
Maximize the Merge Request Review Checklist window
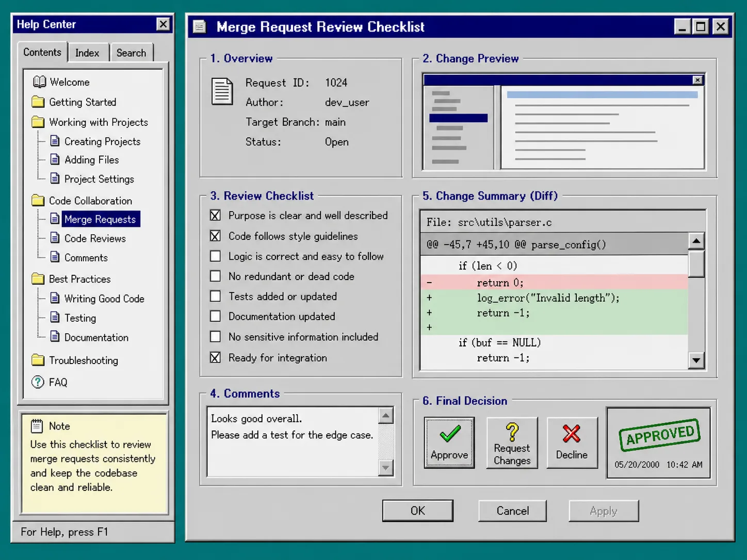(x=701, y=26)
